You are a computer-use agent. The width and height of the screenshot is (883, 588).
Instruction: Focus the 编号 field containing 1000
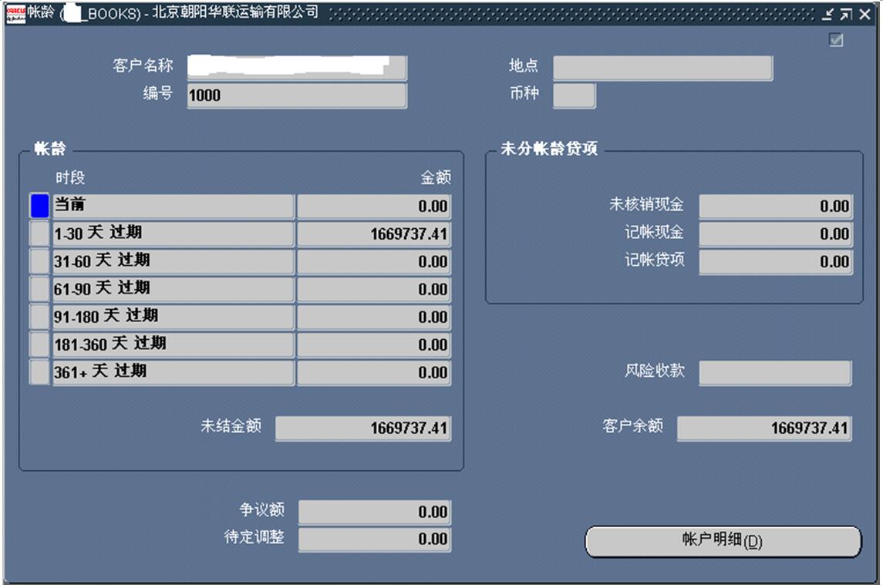coord(296,96)
